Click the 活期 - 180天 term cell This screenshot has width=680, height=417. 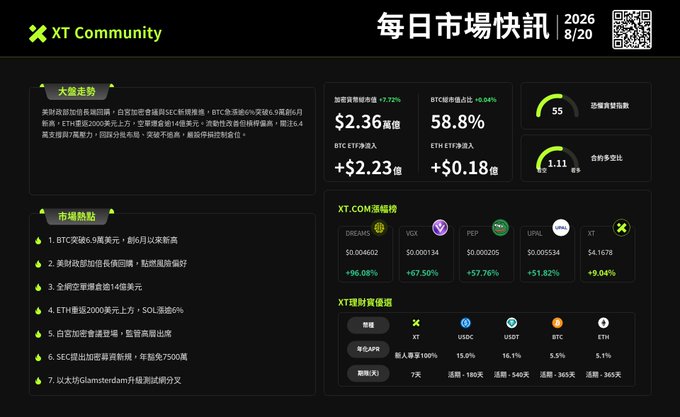tap(465, 375)
